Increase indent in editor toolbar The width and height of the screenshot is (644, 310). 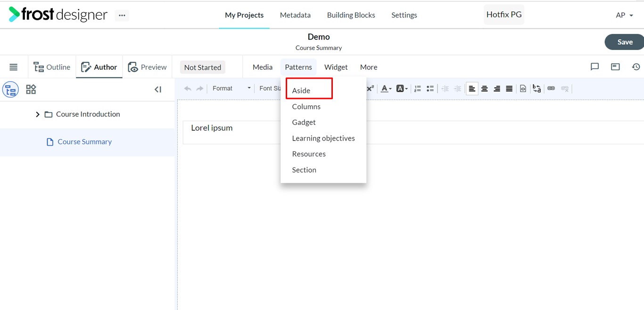pyautogui.click(x=457, y=88)
